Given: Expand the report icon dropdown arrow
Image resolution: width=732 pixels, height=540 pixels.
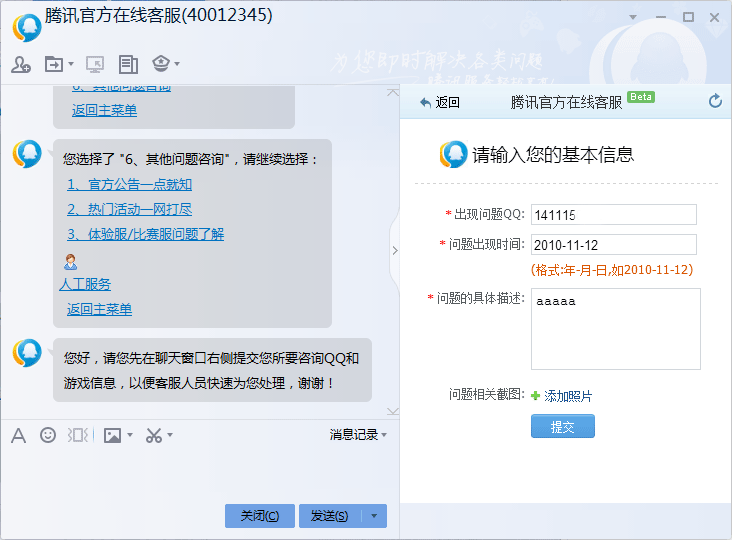Looking at the screenshot, I should pos(177,63).
